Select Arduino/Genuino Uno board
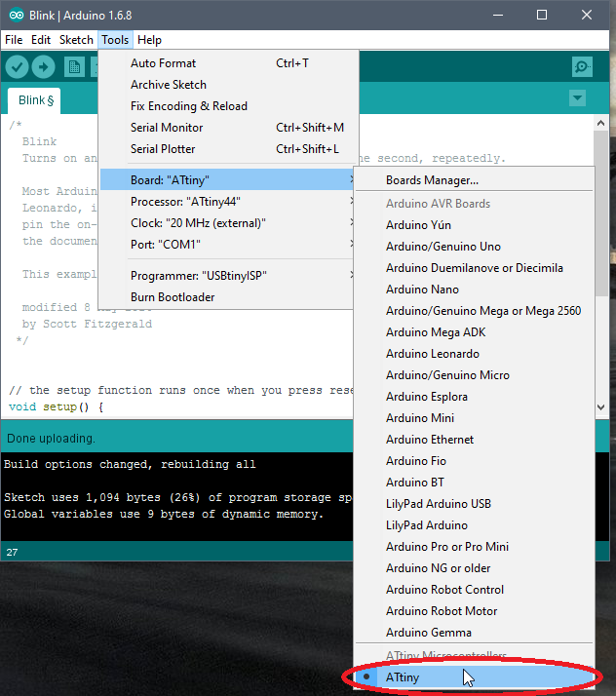 pyautogui.click(x=475, y=247)
